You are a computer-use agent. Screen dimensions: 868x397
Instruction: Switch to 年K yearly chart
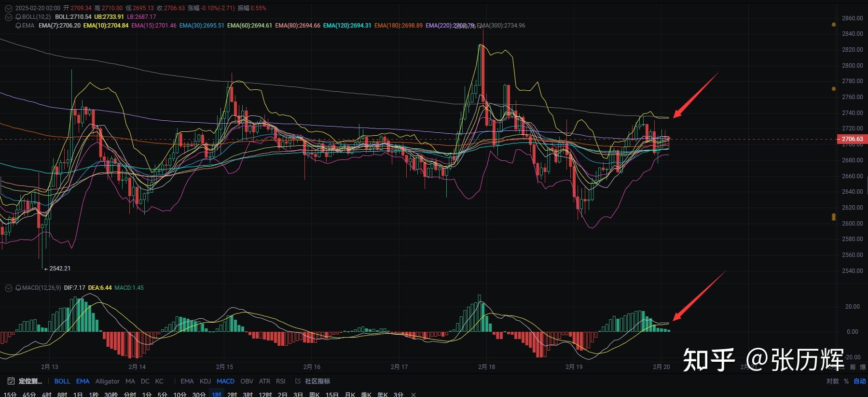click(383, 394)
